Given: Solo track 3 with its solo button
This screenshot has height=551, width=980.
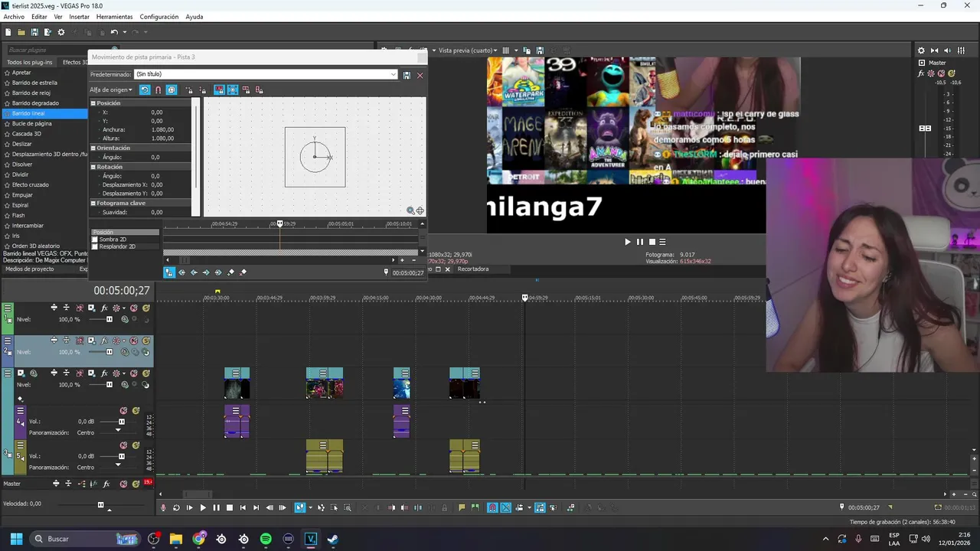Looking at the screenshot, I should pyautogui.click(x=145, y=373).
